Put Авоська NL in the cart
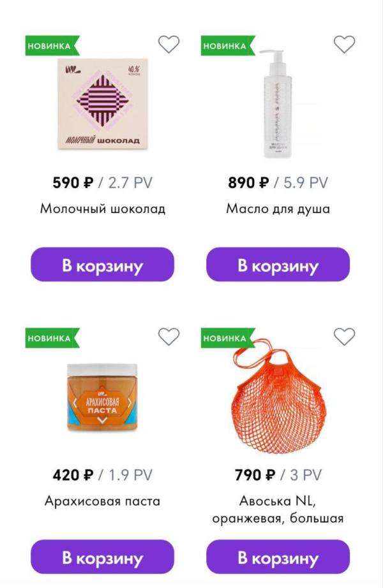Image resolution: width=383 pixels, height=588 pixels. [x=278, y=557]
